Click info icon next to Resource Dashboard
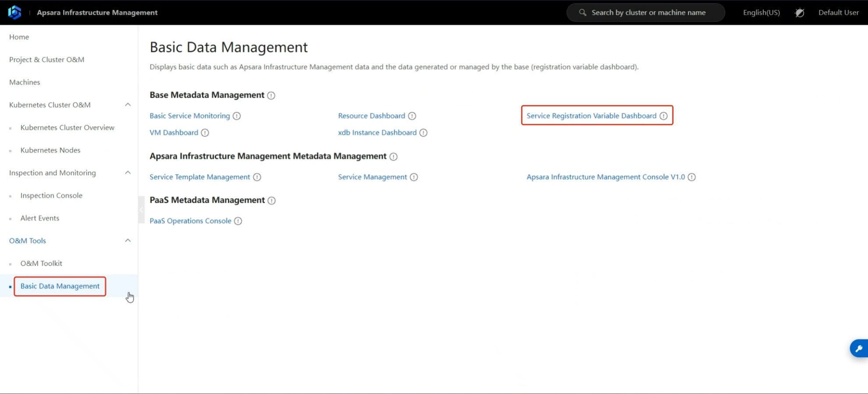Screen dimensions: 868x394 (x=412, y=116)
